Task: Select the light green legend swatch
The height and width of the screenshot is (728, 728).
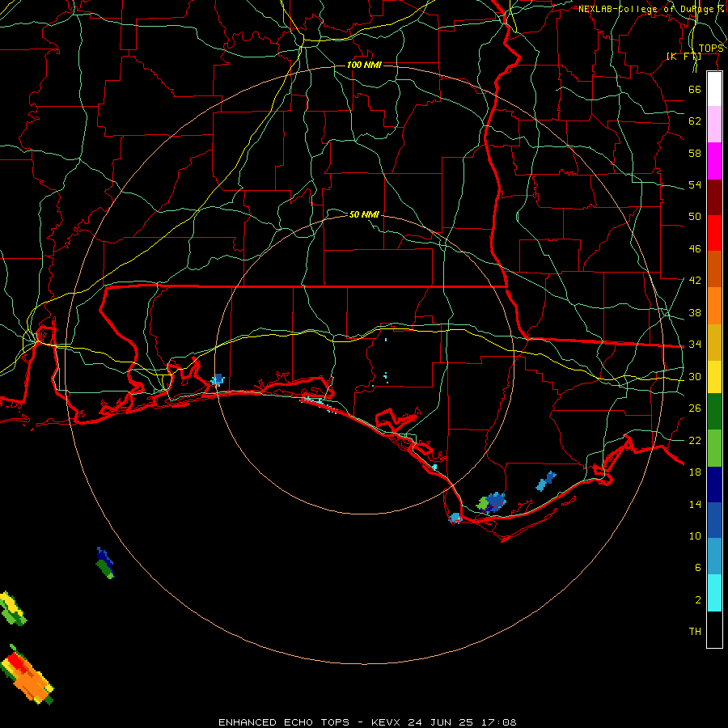Action: click(x=714, y=448)
